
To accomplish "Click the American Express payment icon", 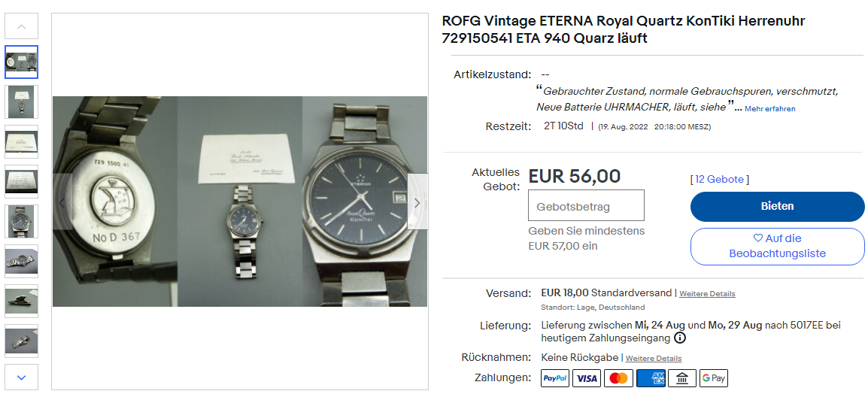I will tap(651, 378).
